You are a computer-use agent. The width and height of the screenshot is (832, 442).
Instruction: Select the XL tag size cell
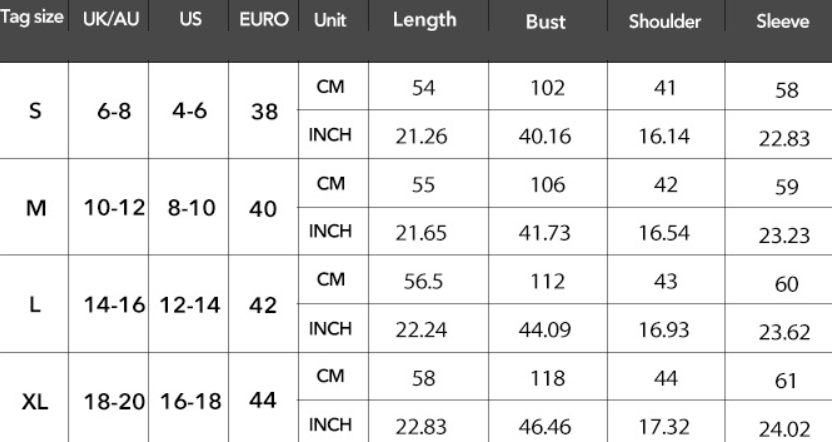36,400
